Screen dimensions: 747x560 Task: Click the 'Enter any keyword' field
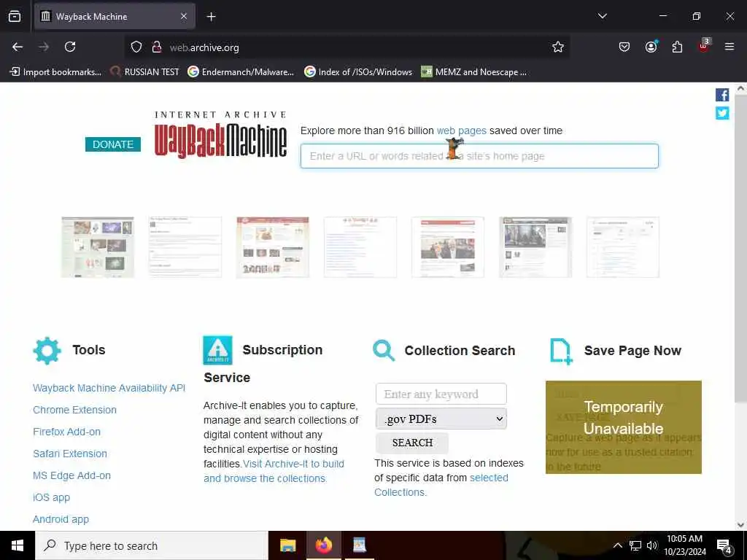click(441, 394)
